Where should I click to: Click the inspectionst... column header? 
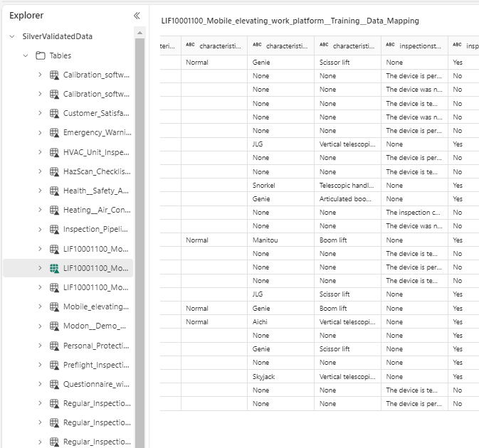(413, 46)
